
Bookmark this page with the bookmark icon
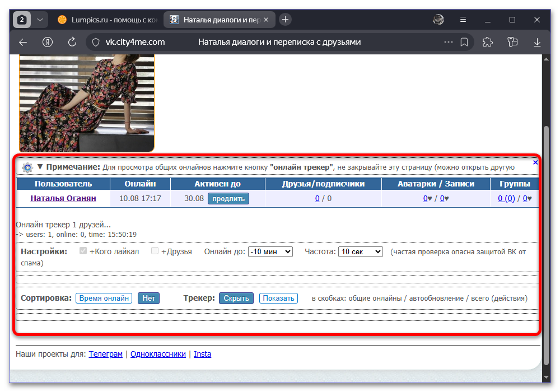(464, 42)
